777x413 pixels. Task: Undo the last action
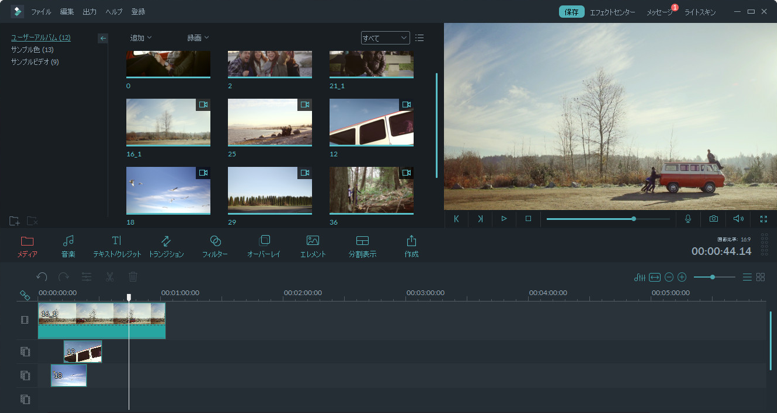click(42, 277)
